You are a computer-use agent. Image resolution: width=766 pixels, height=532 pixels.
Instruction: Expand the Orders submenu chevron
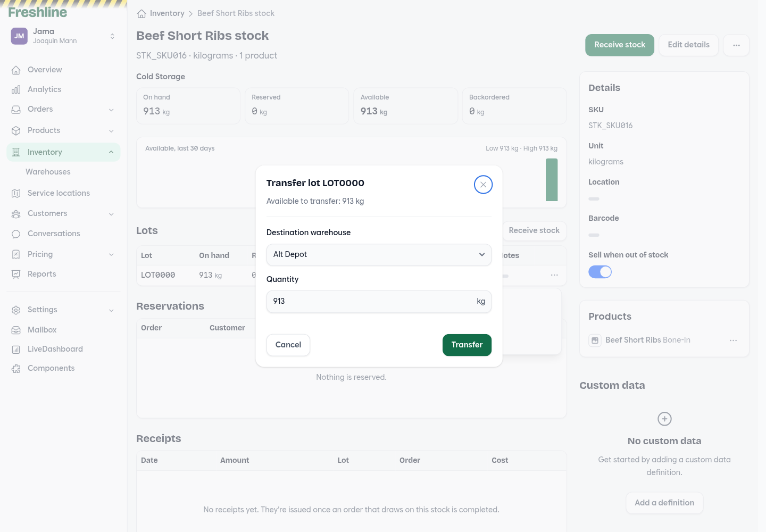point(111,110)
